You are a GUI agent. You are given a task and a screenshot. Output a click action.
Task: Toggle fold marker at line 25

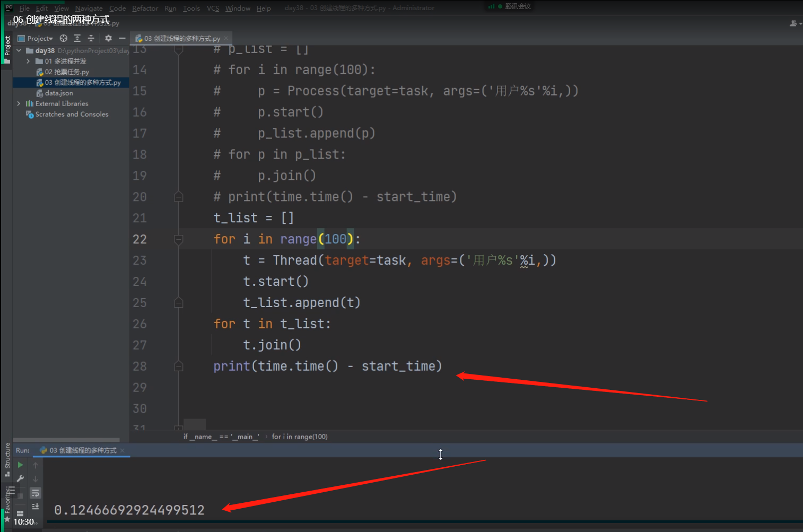pyautogui.click(x=179, y=303)
